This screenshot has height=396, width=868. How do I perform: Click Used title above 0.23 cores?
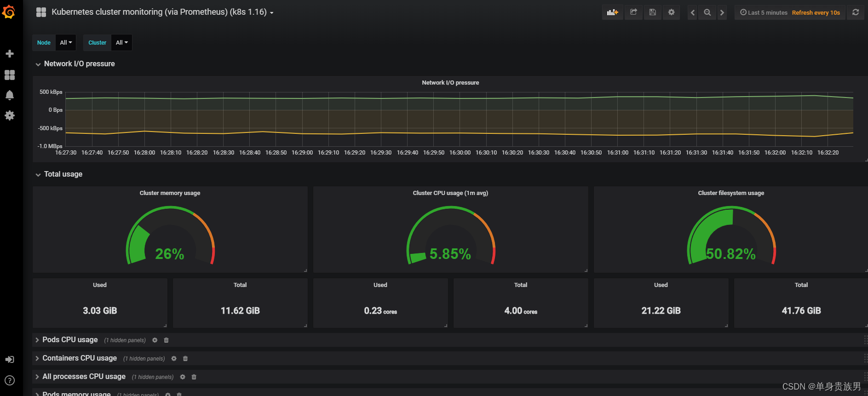(x=380, y=285)
